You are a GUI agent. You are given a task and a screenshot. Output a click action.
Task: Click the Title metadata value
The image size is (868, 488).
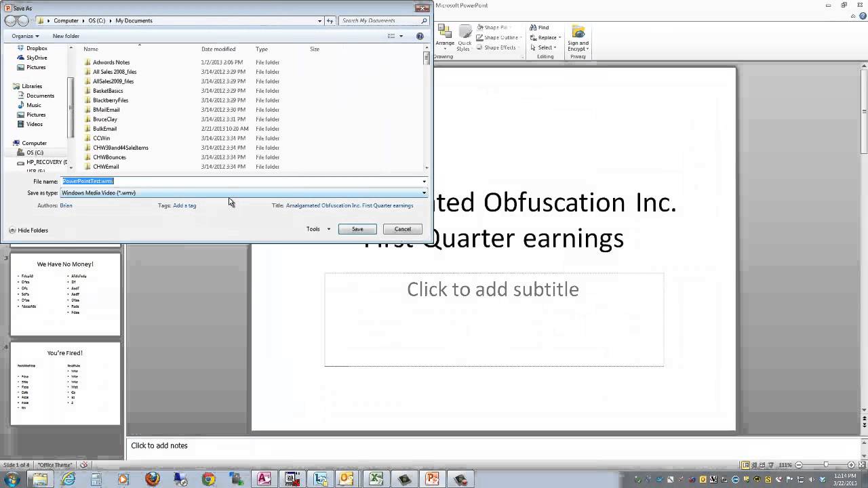point(349,205)
